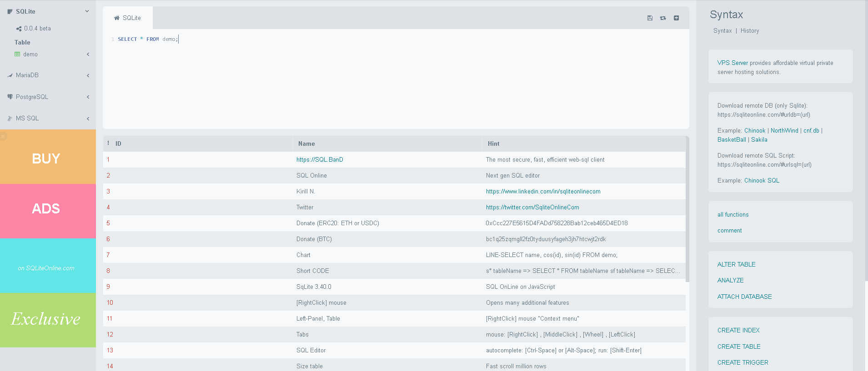Open the Twitter link in row 4

532,208
